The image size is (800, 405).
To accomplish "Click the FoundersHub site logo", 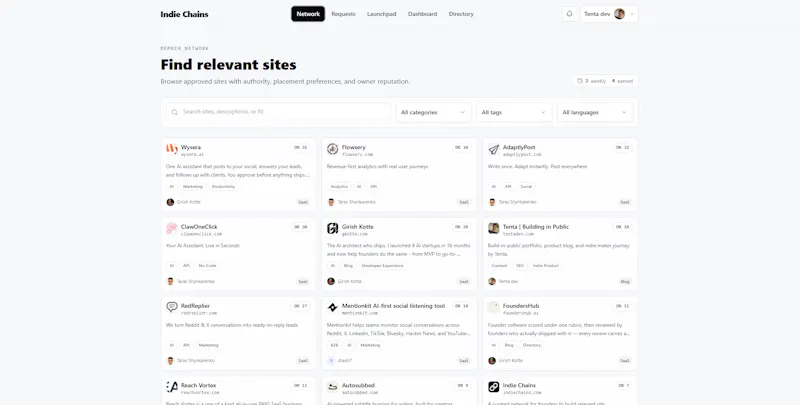I will point(493,307).
